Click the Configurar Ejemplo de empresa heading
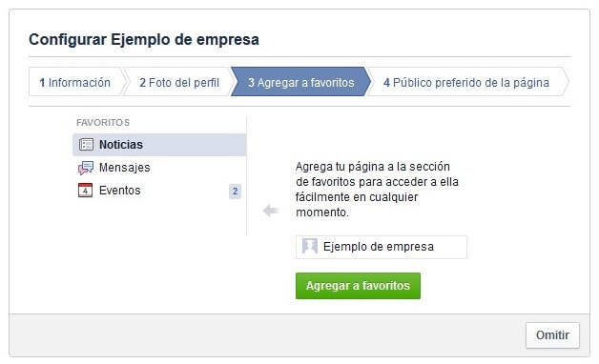Image resolution: width=599 pixels, height=364 pixels. pyautogui.click(x=144, y=39)
